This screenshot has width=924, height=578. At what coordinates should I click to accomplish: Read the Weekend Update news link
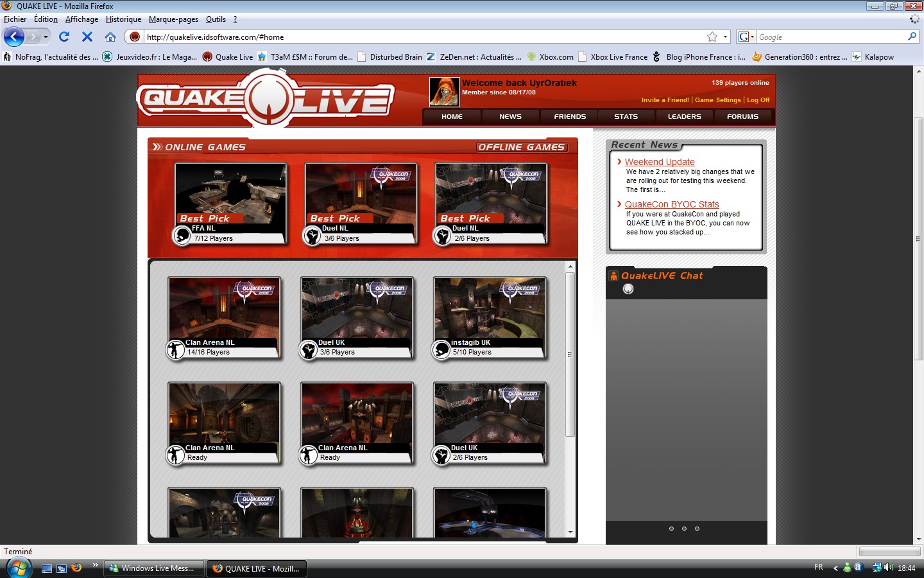coord(660,162)
